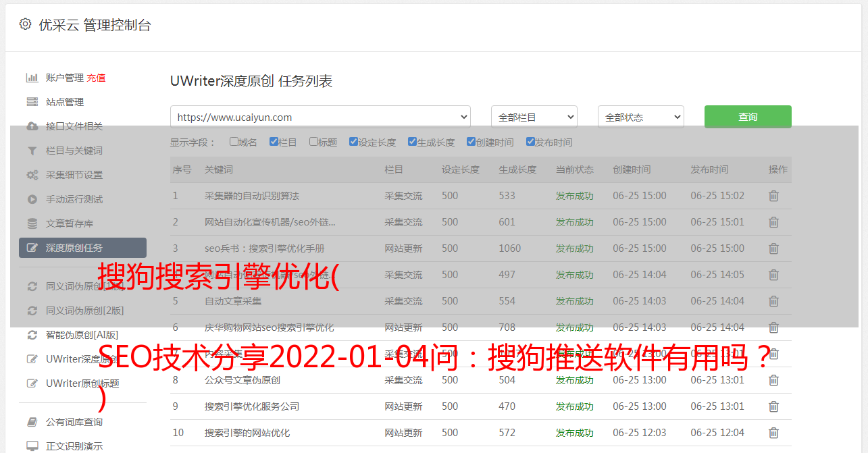
Task: Click the red 充值 link
Action: tap(96, 78)
